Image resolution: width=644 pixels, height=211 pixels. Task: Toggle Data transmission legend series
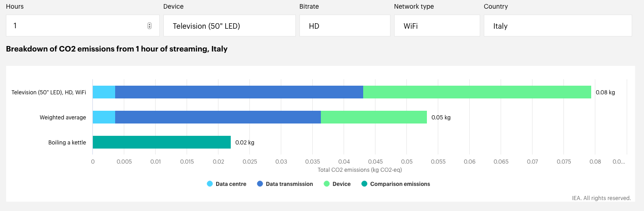click(x=285, y=184)
